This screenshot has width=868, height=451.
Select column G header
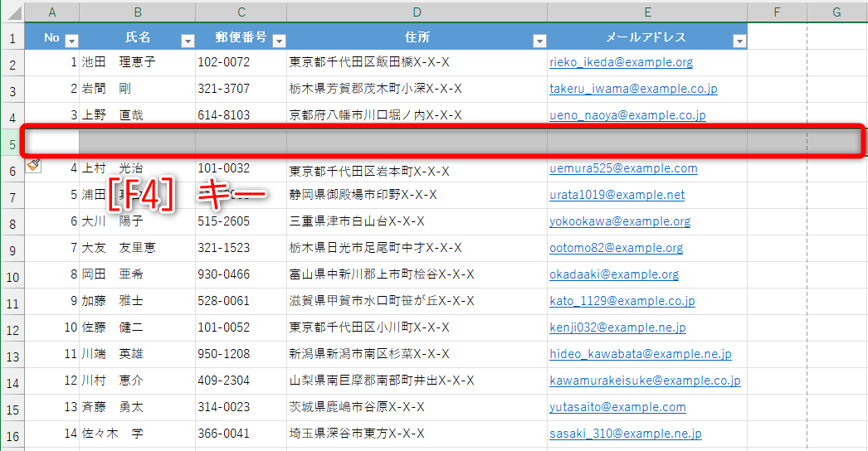coord(837,12)
